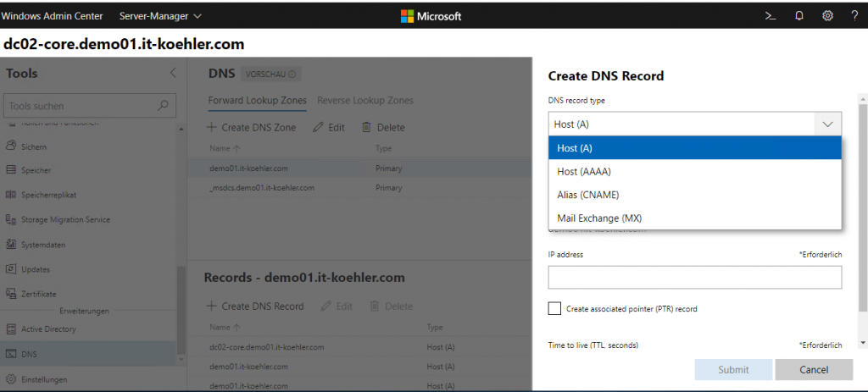The width and height of the screenshot is (868, 392).
Task: Select the _msdcs.demo01.it-koehler.com zone row
Action: (x=359, y=187)
